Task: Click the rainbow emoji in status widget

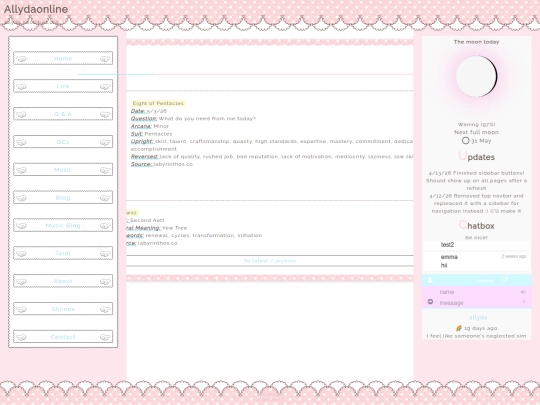Action: click(459, 328)
